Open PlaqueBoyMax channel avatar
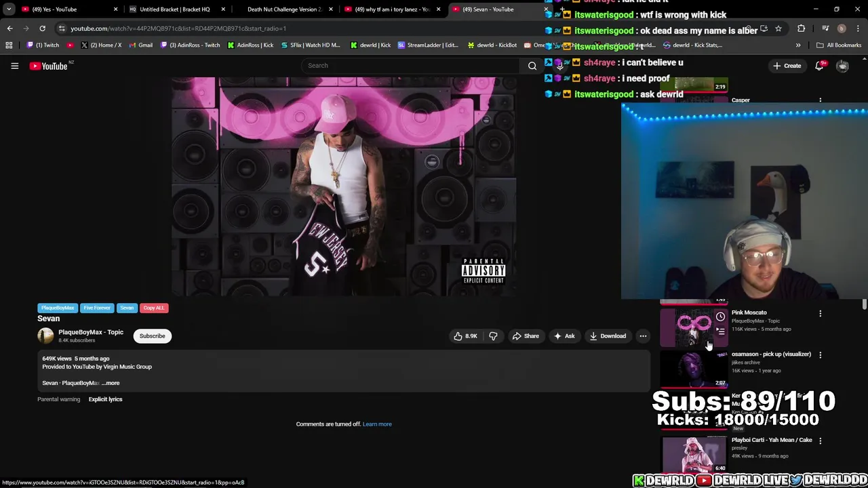868x488 pixels. pos(45,335)
